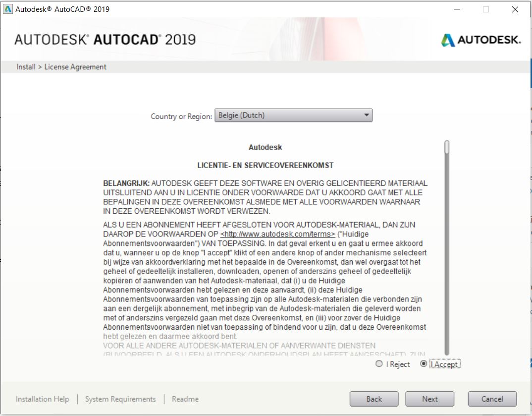Click the license text scrollbar thumb
Viewport: 532px width, 416px height.
pyautogui.click(x=447, y=147)
